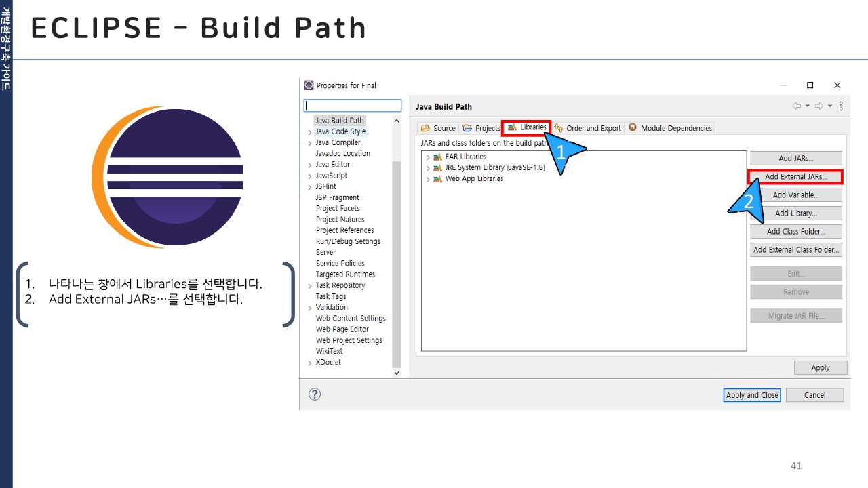Expand the JSHint category
This screenshot has width=868, height=488.
[x=310, y=187]
